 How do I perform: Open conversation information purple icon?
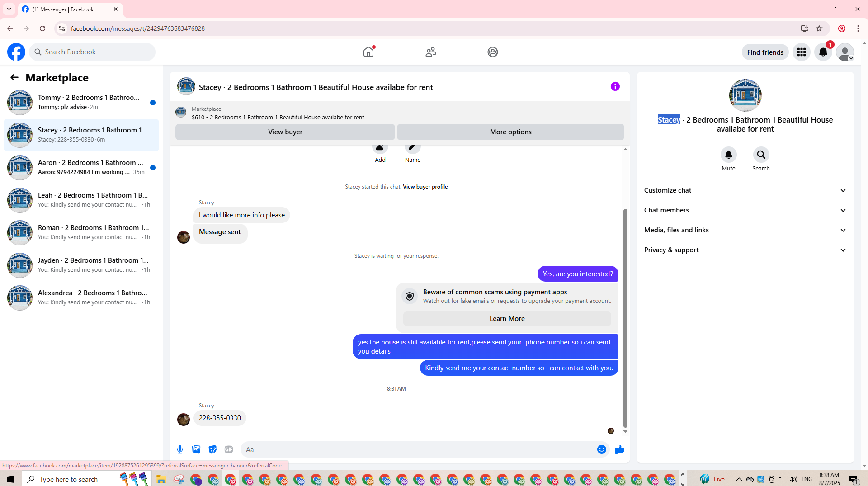[x=615, y=86]
